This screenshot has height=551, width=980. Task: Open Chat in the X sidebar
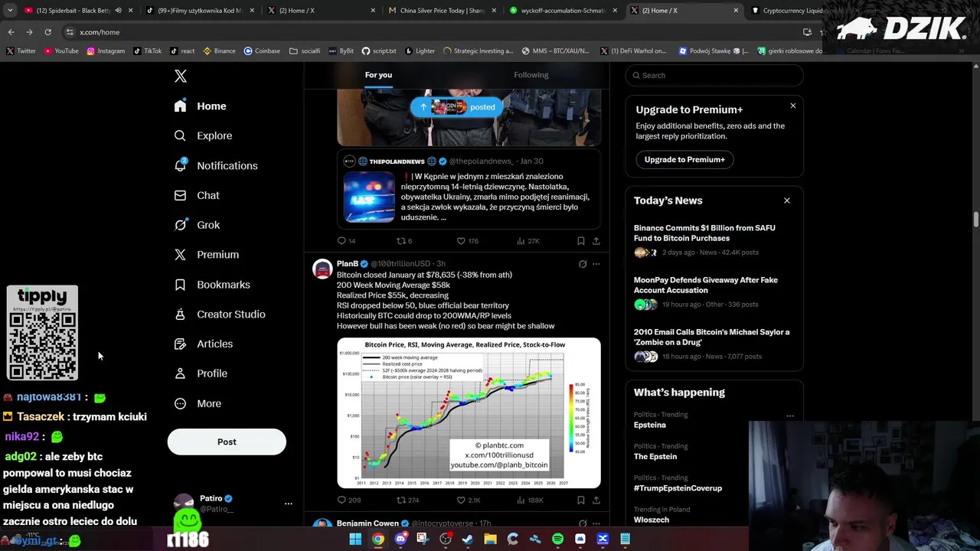click(x=197, y=195)
